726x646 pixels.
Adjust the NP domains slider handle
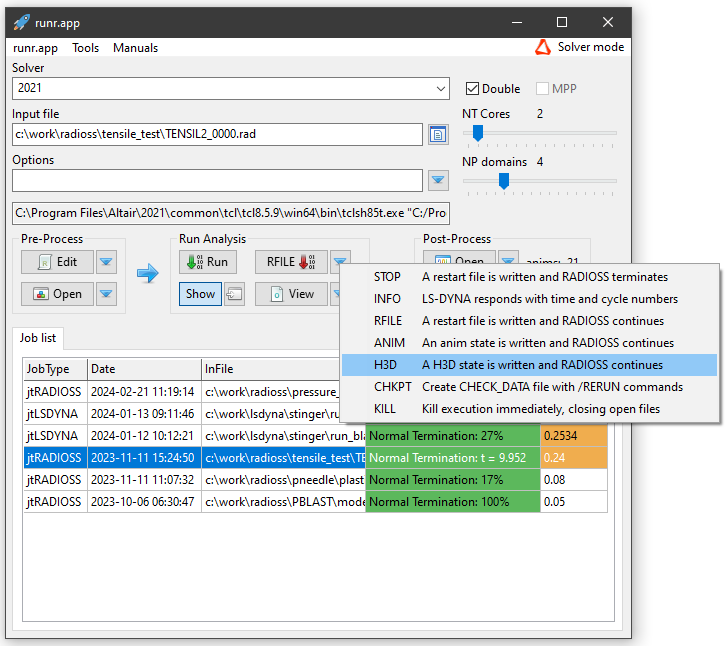tap(504, 181)
